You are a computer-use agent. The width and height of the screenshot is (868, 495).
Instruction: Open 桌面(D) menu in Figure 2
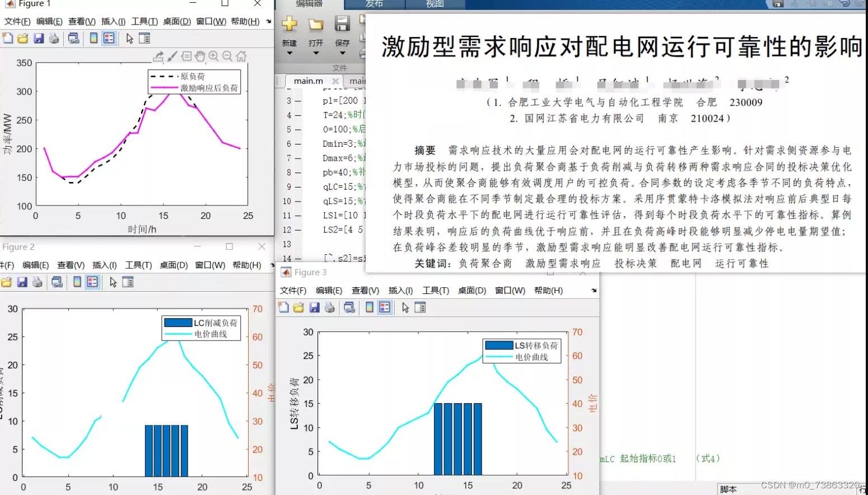174,265
